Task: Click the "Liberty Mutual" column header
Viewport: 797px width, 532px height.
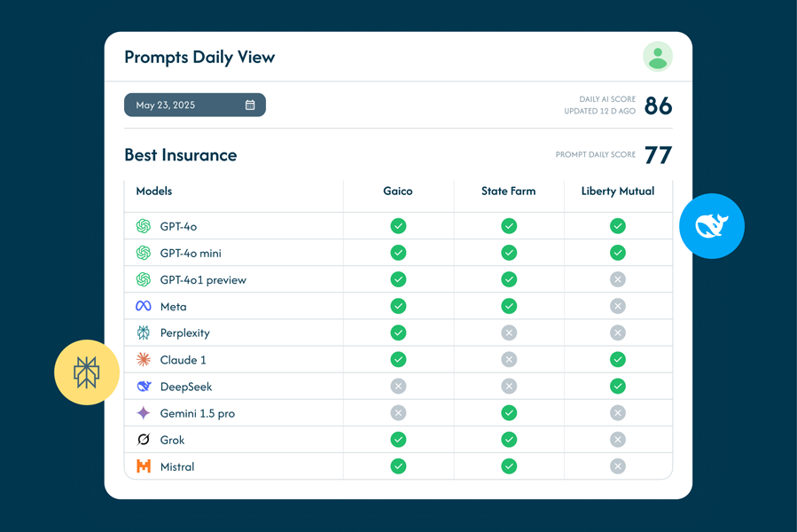Action: (618, 192)
